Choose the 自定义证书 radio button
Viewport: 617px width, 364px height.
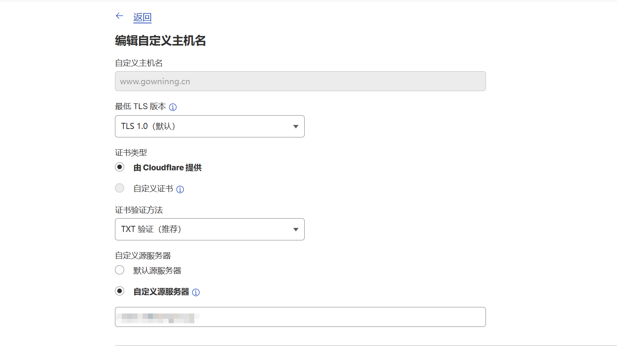pyautogui.click(x=120, y=188)
